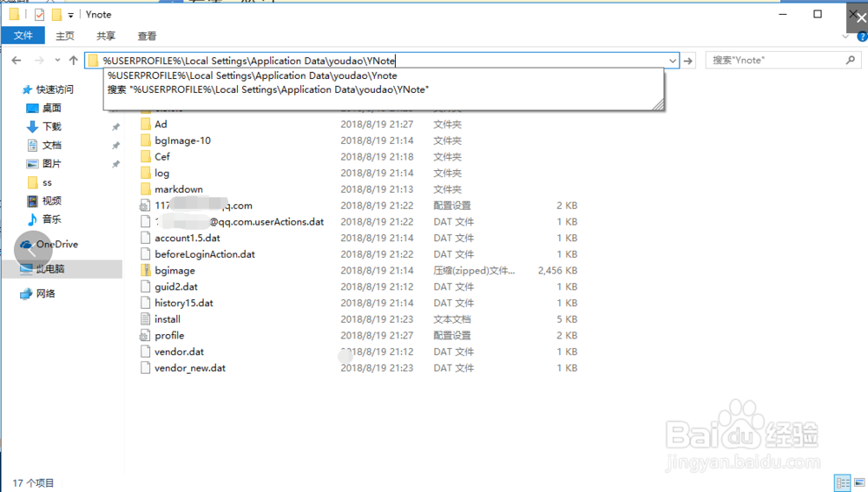Click the pin icon beside 下载
868x492 pixels.
coord(115,128)
